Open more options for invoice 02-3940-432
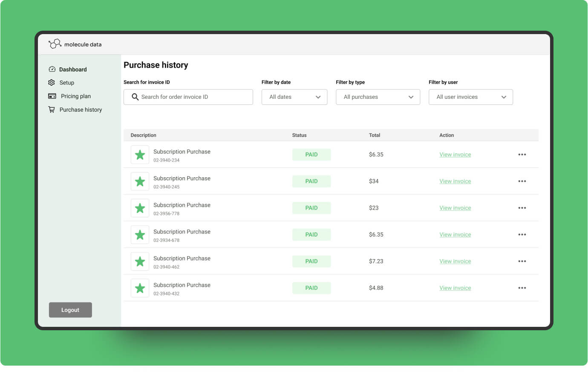This screenshot has height=372, width=588. coord(522,288)
